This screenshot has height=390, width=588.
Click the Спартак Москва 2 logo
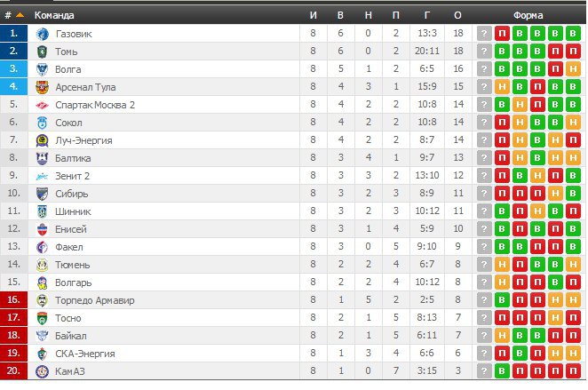point(42,105)
